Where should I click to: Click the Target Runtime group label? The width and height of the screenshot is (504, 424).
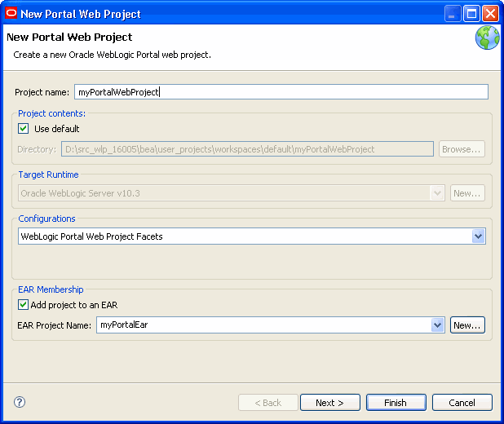click(x=48, y=174)
